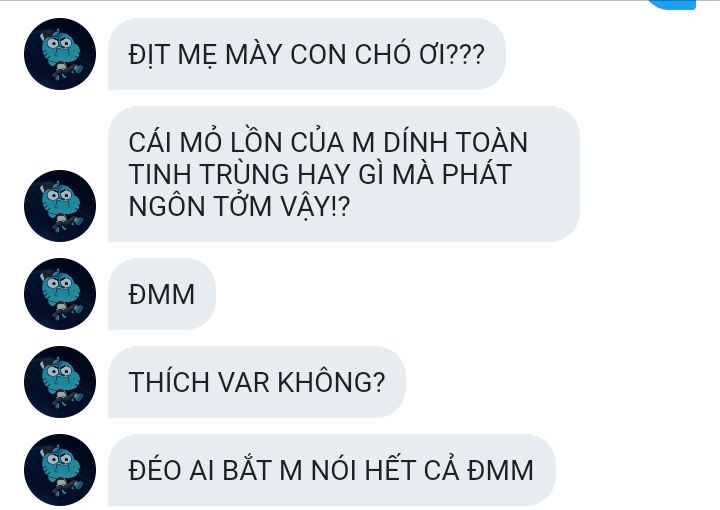Select the avatar beside the short ĐMM message
Screen dimensions: 720x510
click(x=60, y=294)
